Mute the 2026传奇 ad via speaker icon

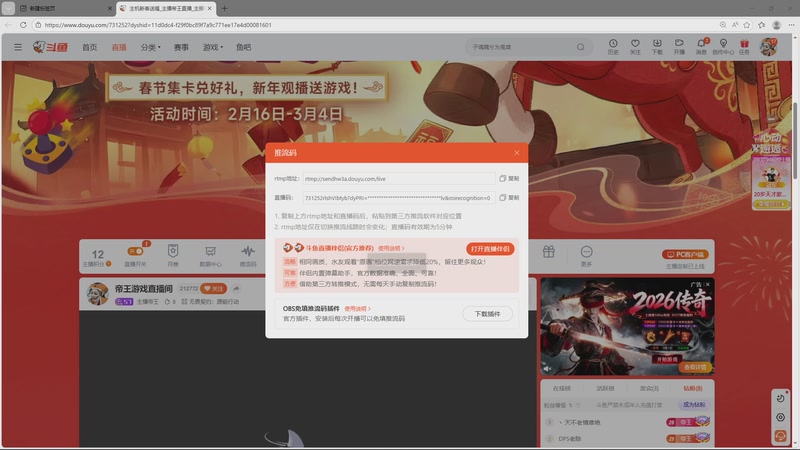[547, 368]
